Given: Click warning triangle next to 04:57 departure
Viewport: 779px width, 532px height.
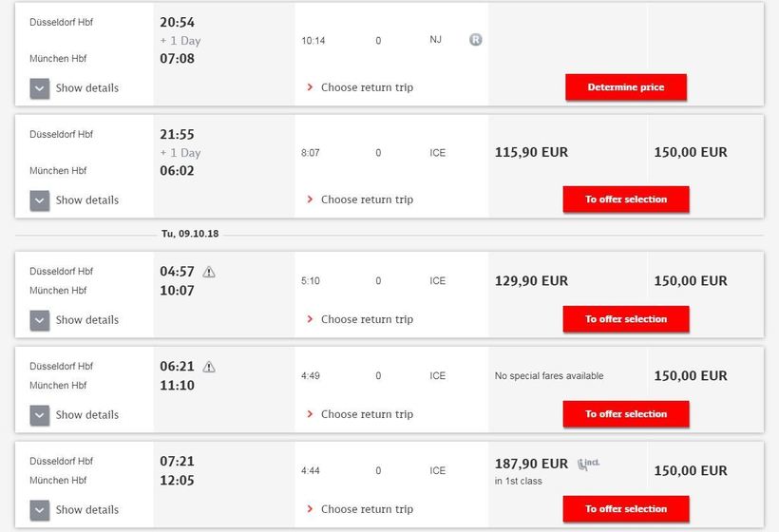Looking at the screenshot, I should click(209, 272).
